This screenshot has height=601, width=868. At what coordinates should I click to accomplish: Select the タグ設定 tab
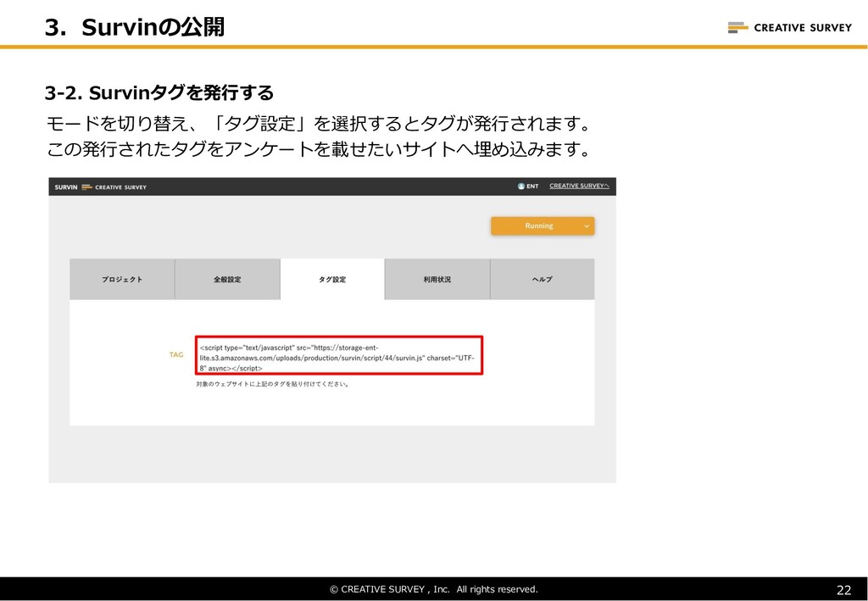(x=332, y=280)
